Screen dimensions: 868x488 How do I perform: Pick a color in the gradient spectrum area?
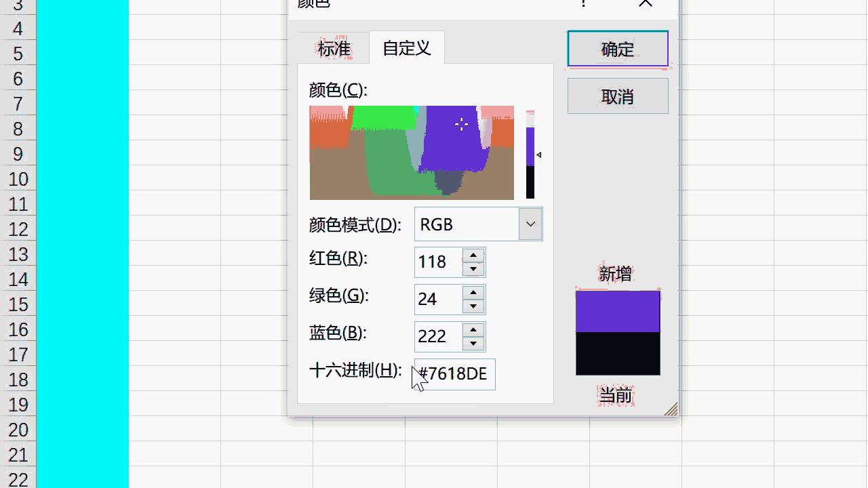pyautogui.click(x=412, y=152)
